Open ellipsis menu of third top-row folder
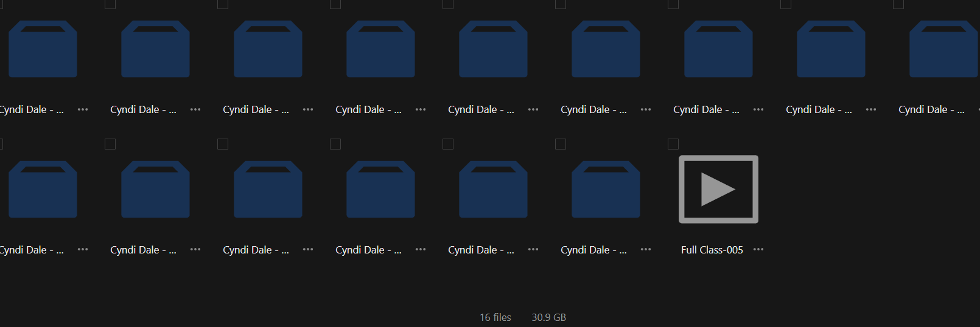This screenshot has height=327, width=980. (x=308, y=109)
